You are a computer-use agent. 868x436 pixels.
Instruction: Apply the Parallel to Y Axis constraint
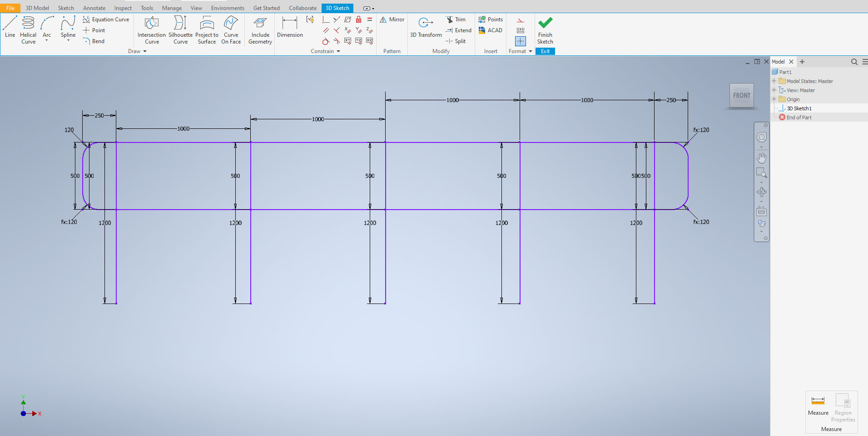coord(359,30)
